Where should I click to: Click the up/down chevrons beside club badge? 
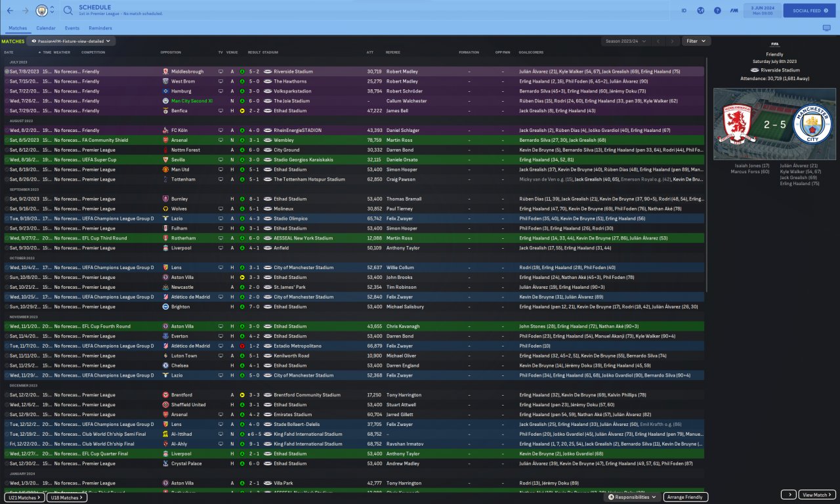coord(52,10)
